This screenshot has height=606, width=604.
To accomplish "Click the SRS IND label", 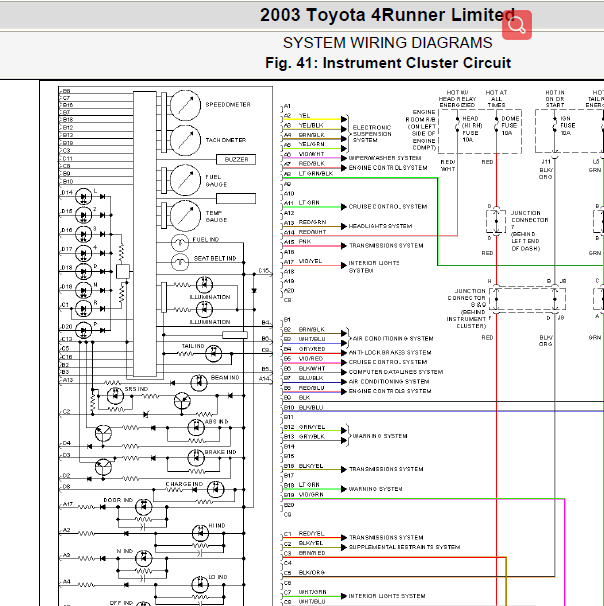I will click(x=136, y=389).
